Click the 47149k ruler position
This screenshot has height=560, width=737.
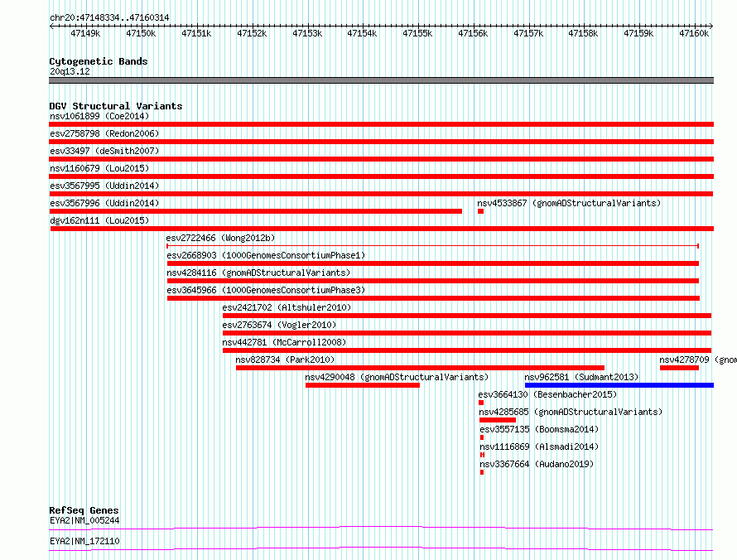85,33
